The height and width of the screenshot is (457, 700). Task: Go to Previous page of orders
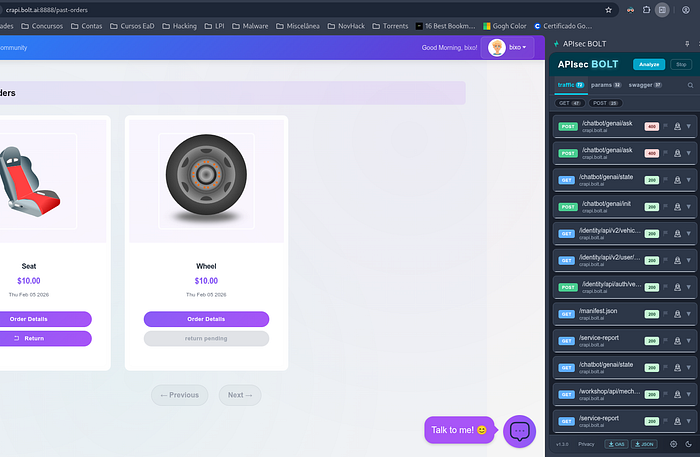tap(179, 395)
